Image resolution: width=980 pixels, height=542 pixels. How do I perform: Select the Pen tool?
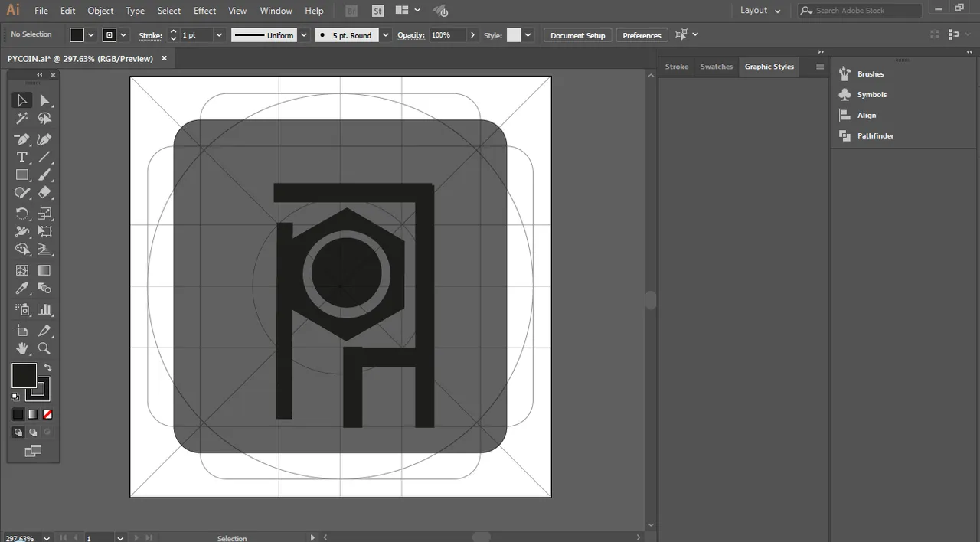click(x=22, y=139)
